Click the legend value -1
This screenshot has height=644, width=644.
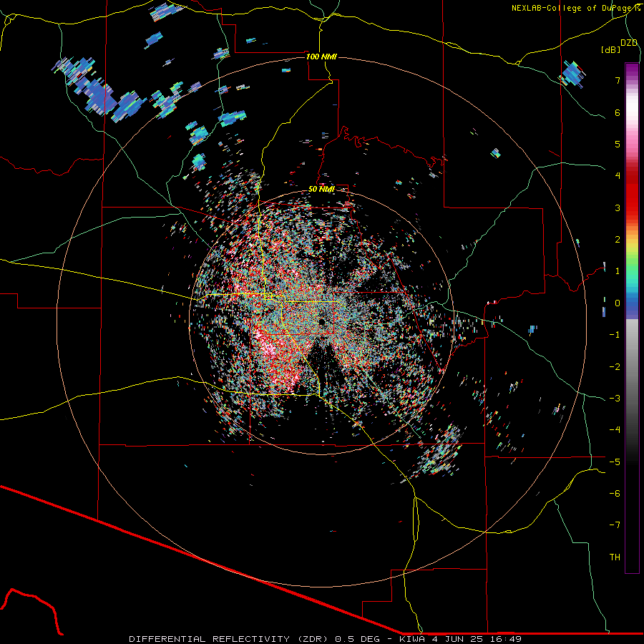tap(615, 335)
